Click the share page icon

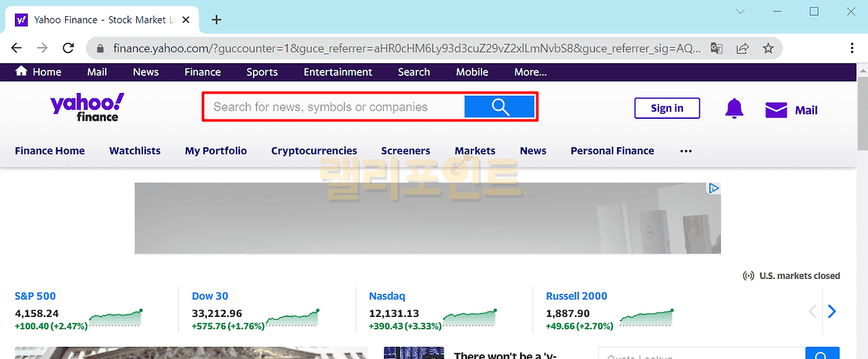(743, 48)
